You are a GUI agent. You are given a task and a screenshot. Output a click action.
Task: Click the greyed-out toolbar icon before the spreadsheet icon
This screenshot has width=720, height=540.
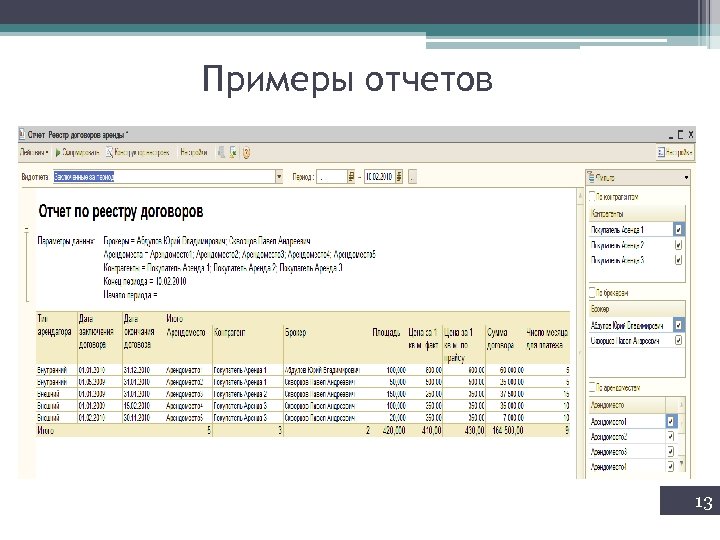coord(221,152)
